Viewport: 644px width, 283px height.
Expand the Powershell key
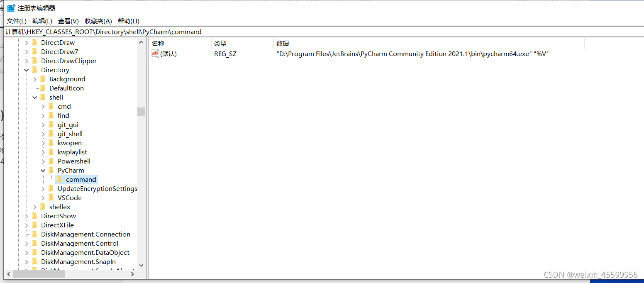click(x=44, y=161)
